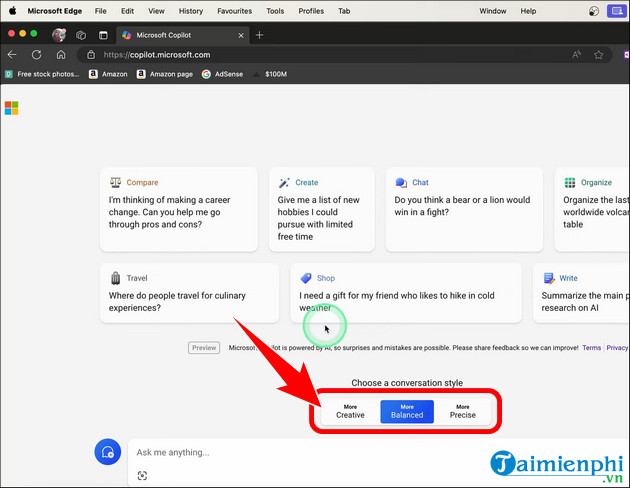The image size is (630, 488).
Task: Open the Tab menu
Action: [344, 11]
